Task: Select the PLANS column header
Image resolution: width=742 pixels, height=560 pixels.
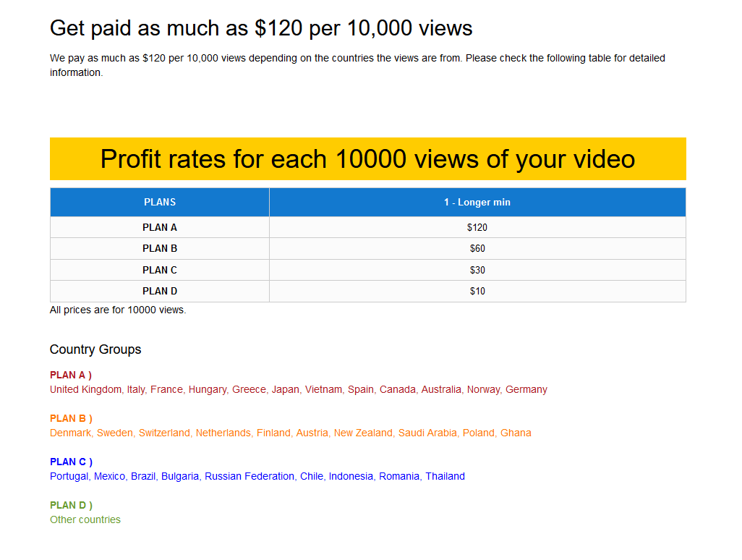Action: click(160, 203)
